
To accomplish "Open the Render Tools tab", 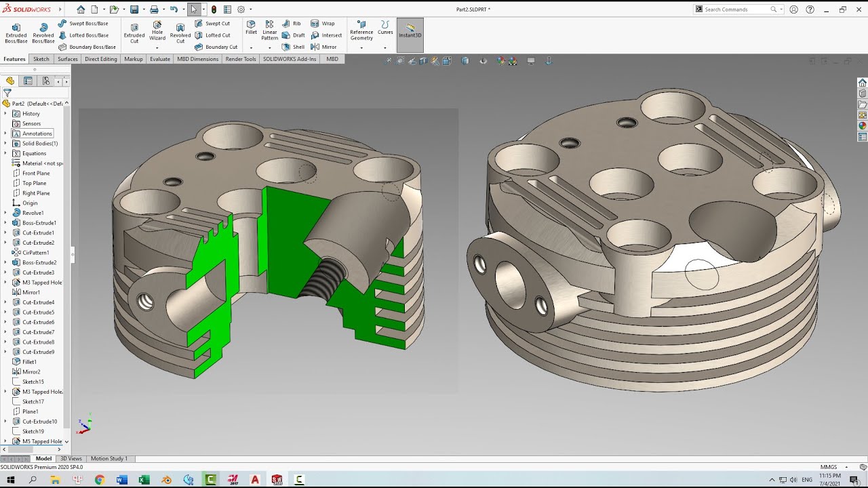I will pos(241,59).
